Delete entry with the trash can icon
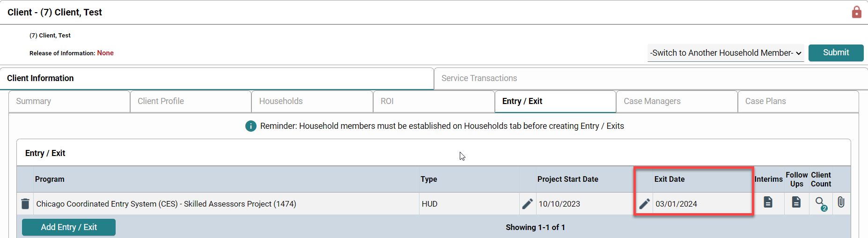This screenshot has height=238, width=868. [x=25, y=204]
